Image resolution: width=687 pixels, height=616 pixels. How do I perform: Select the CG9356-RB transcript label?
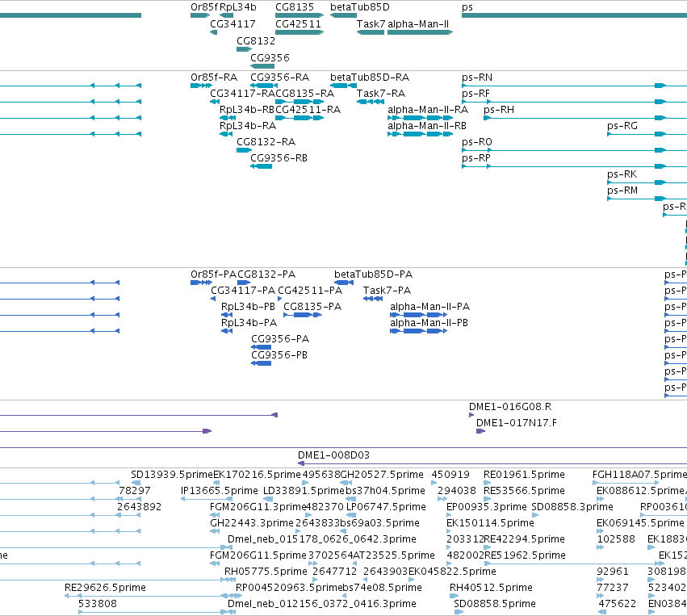279,158
